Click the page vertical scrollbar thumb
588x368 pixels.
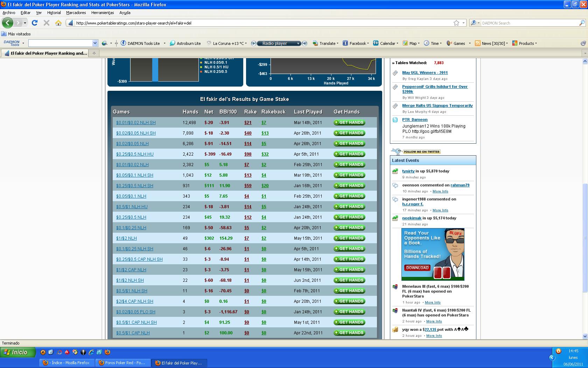click(584, 238)
